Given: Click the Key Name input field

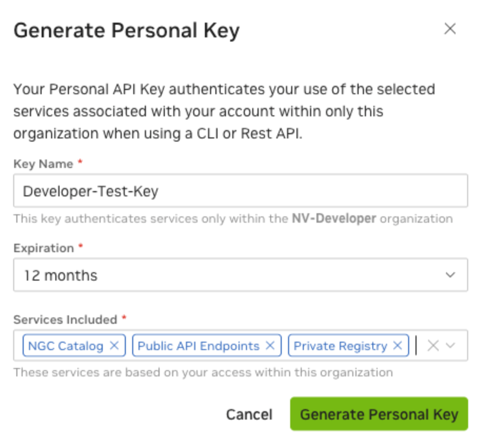Looking at the screenshot, I should 240,191.
